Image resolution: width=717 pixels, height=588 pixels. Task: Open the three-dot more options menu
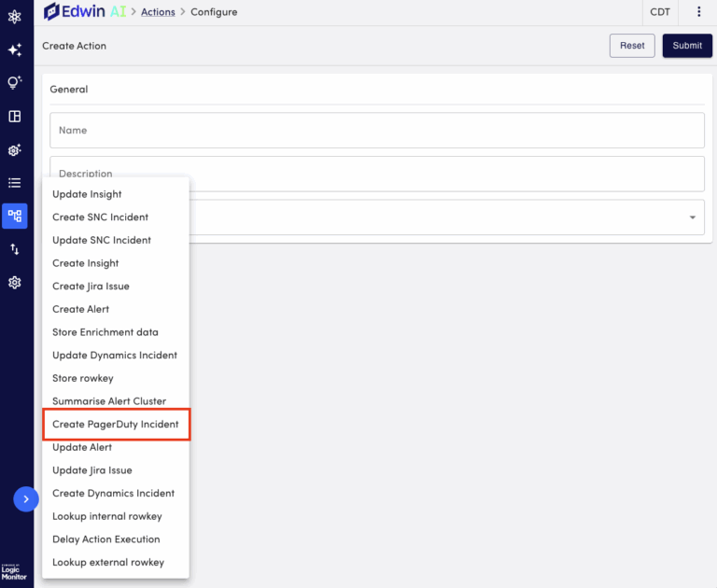tap(698, 12)
